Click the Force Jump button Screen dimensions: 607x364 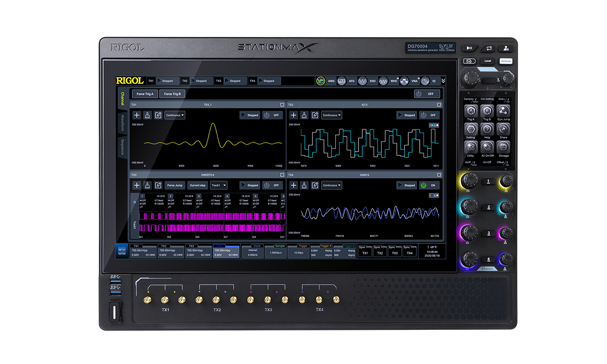coord(175,185)
